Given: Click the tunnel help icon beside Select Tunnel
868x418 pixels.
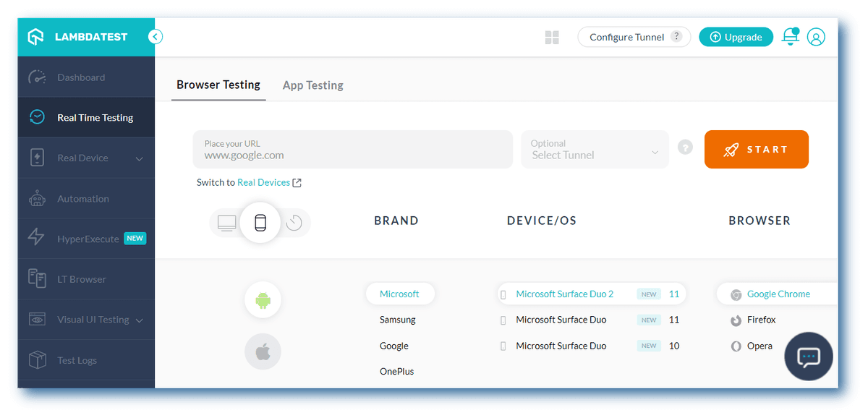Looking at the screenshot, I should point(685,148).
